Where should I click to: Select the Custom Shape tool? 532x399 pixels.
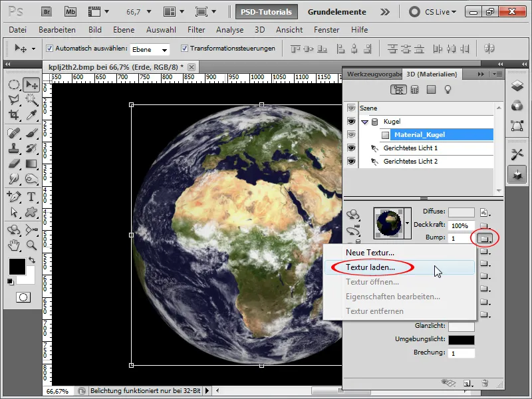(31, 212)
